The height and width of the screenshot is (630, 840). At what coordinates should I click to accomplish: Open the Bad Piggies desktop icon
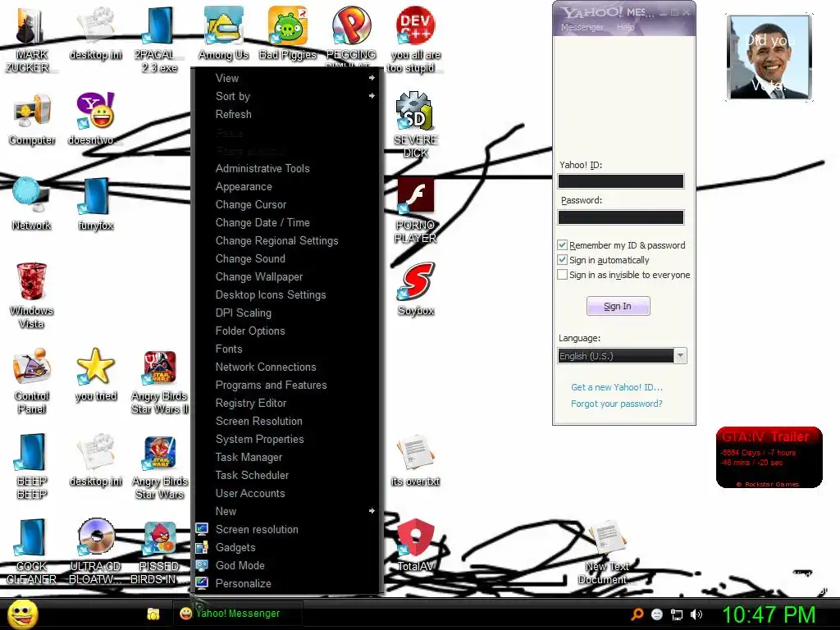(288, 32)
